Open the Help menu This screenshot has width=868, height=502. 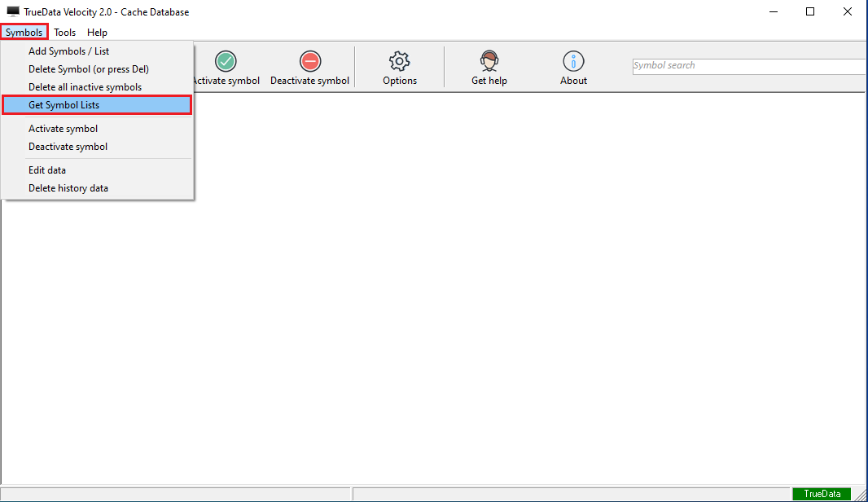pos(97,32)
